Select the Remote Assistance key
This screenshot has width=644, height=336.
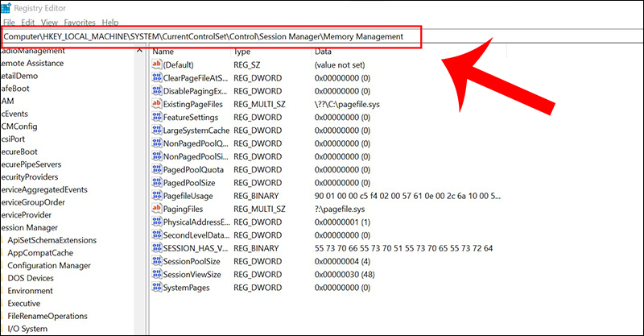point(32,64)
